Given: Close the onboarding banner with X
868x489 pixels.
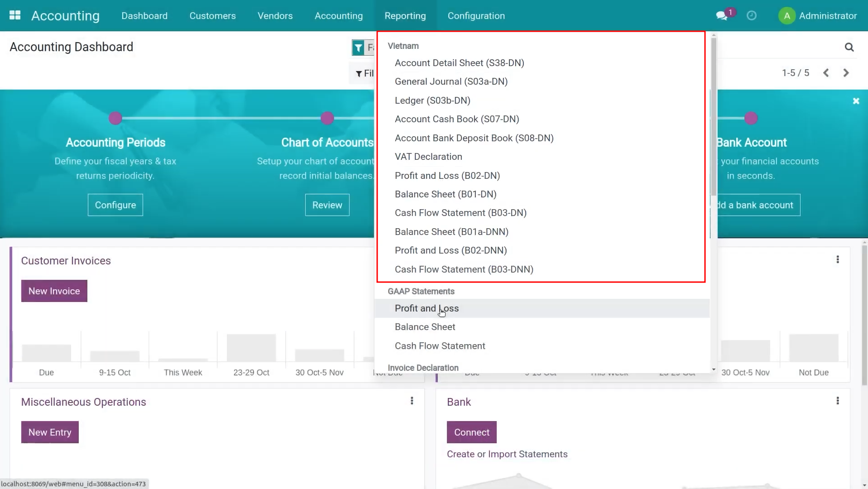Looking at the screenshot, I should coord(856,101).
